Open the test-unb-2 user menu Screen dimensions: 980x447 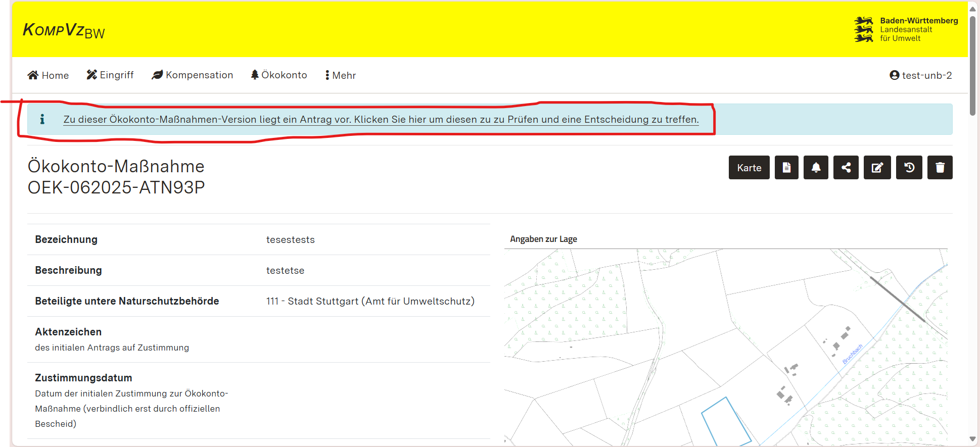(920, 75)
